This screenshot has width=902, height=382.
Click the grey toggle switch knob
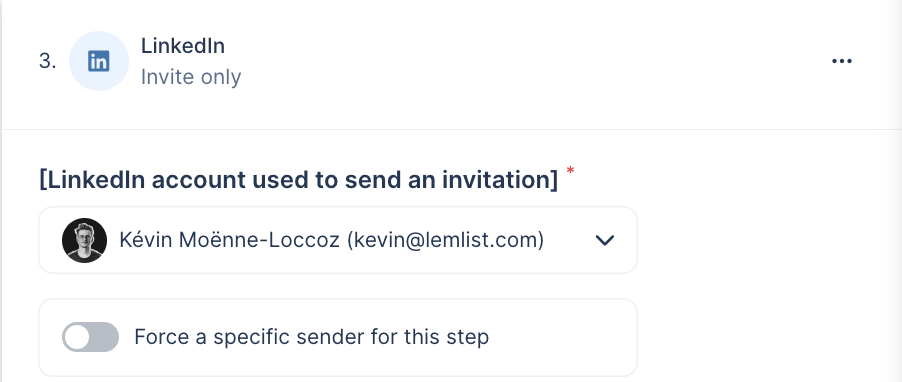point(77,337)
